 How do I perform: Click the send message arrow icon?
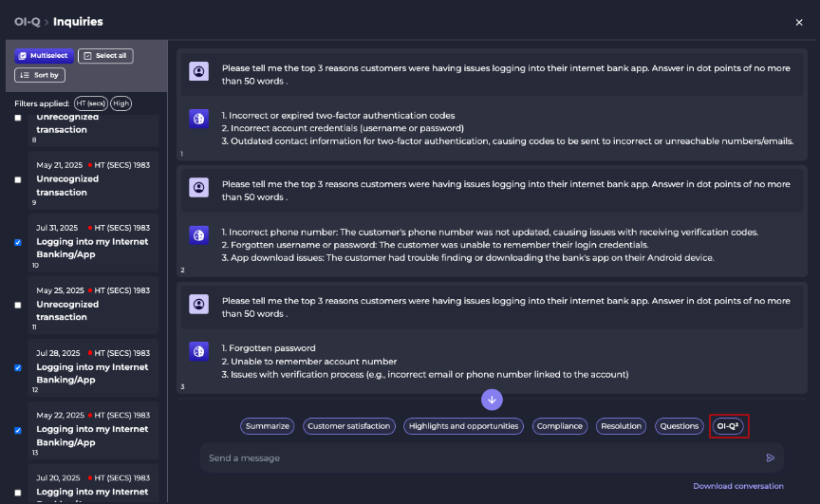[771, 458]
